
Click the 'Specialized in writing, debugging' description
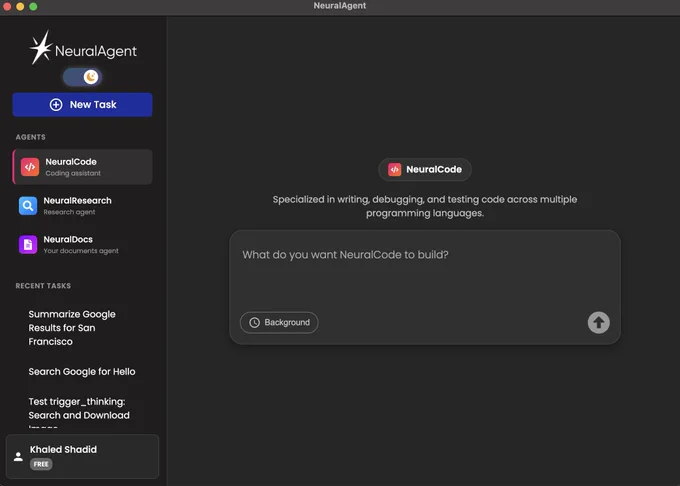(x=425, y=206)
